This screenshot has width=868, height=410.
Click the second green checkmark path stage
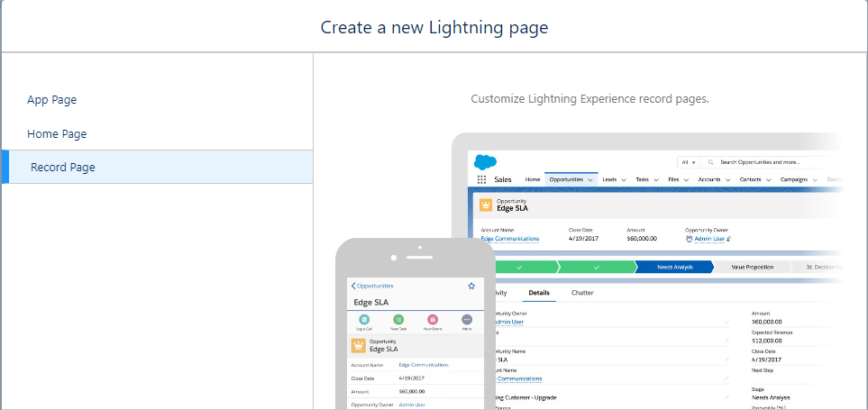tap(596, 268)
